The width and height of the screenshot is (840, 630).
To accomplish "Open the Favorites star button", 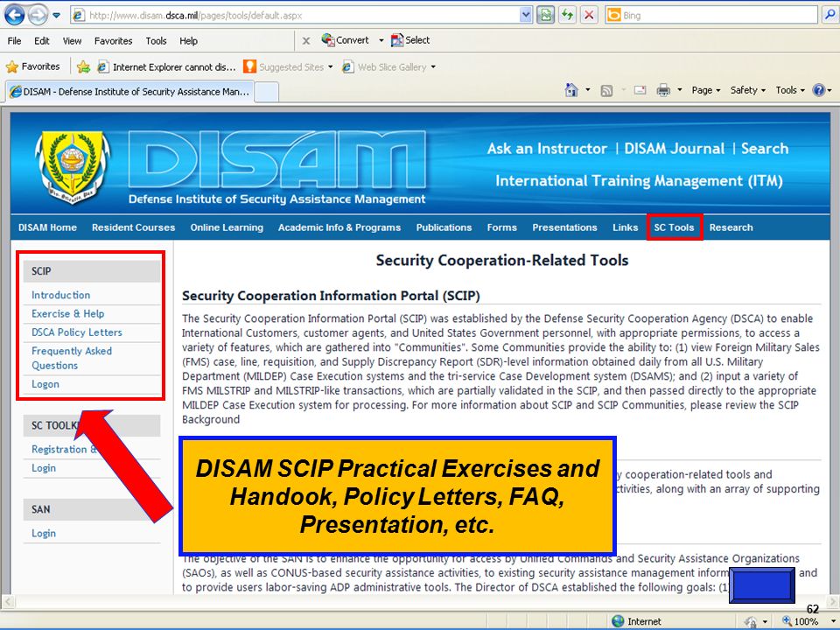I will click(x=32, y=66).
